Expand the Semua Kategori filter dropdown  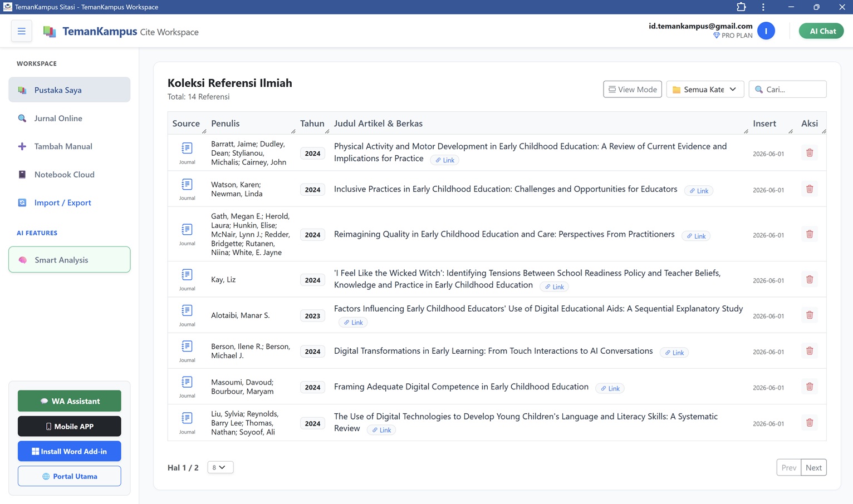tap(705, 89)
